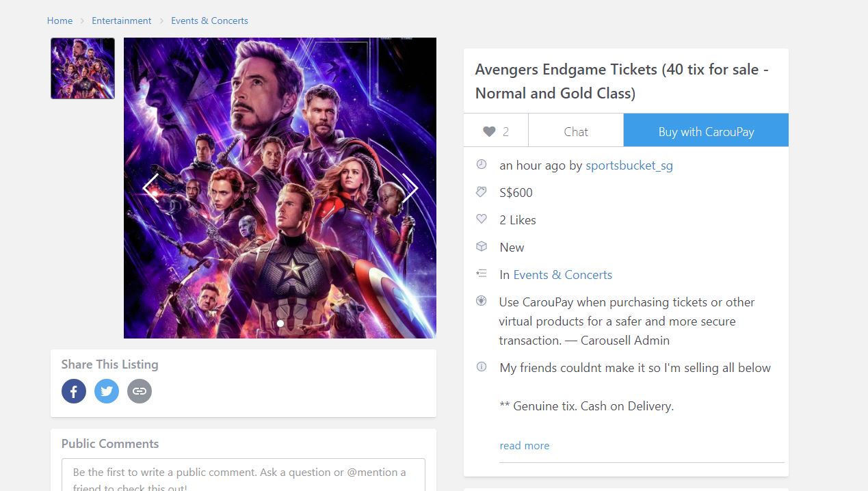Click the Buy with CarouPay button
Viewport: 868px width, 491px height.
706,130
